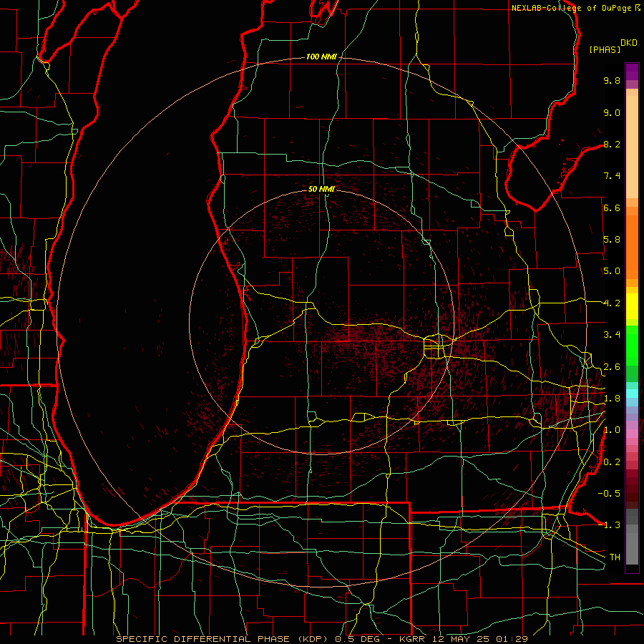Click the 9.0 value on color scale
This screenshot has height=644, width=644.
[x=612, y=112]
